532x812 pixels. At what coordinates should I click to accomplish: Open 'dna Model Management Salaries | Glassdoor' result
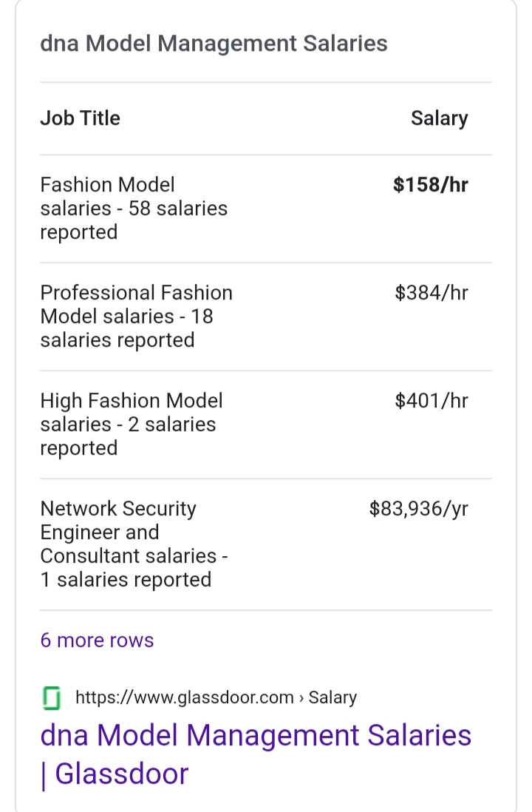coord(256,754)
